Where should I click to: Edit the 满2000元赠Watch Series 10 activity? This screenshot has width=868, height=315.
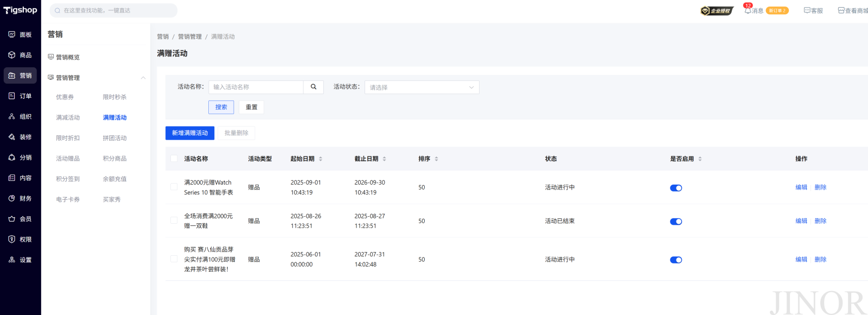[x=801, y=187]
